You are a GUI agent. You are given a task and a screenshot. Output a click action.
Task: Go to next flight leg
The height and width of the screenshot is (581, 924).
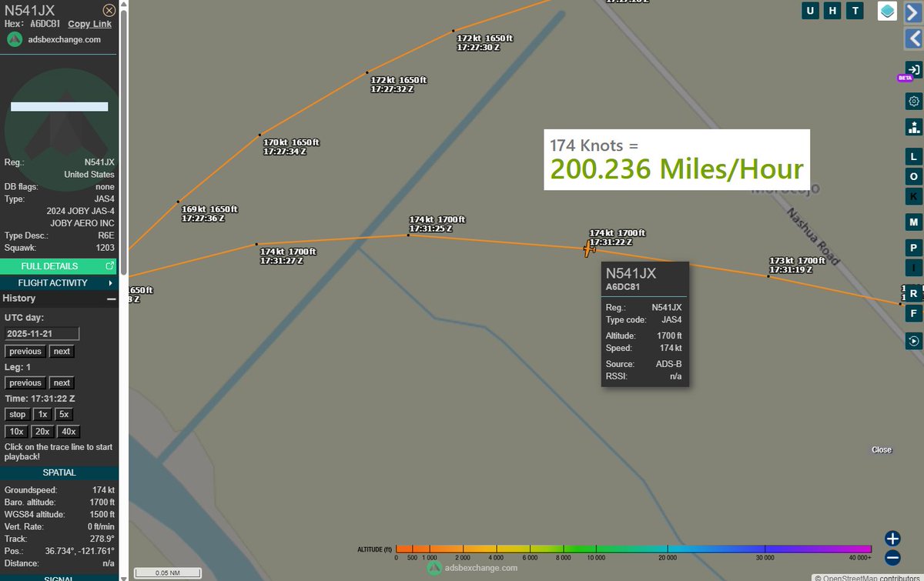[62, 383]
